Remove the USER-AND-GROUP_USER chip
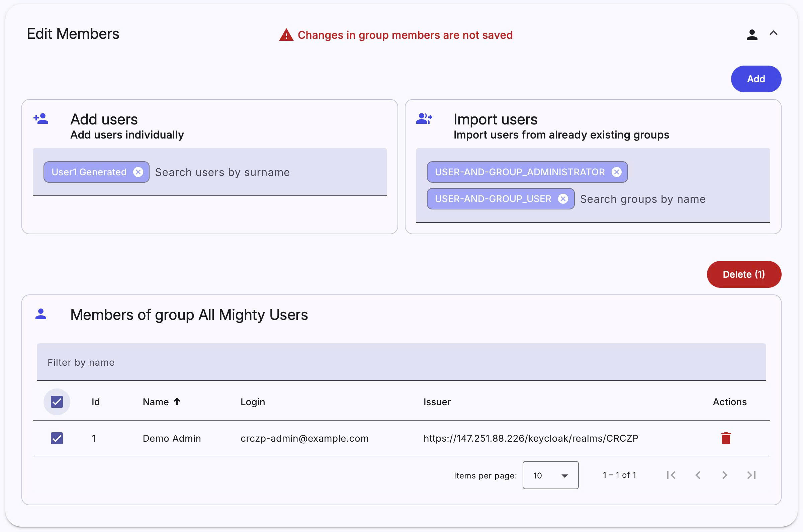803x532 pixels. pos(563,199)
